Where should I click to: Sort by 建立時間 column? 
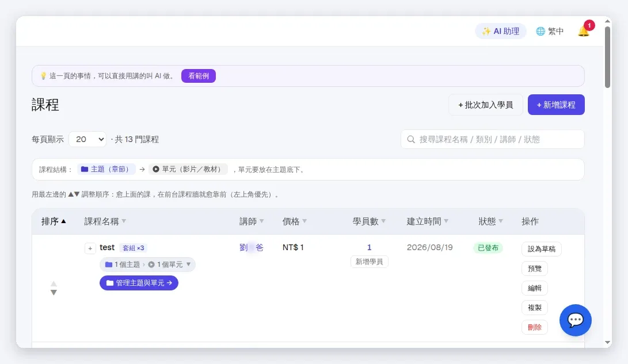tap(427, 221)
